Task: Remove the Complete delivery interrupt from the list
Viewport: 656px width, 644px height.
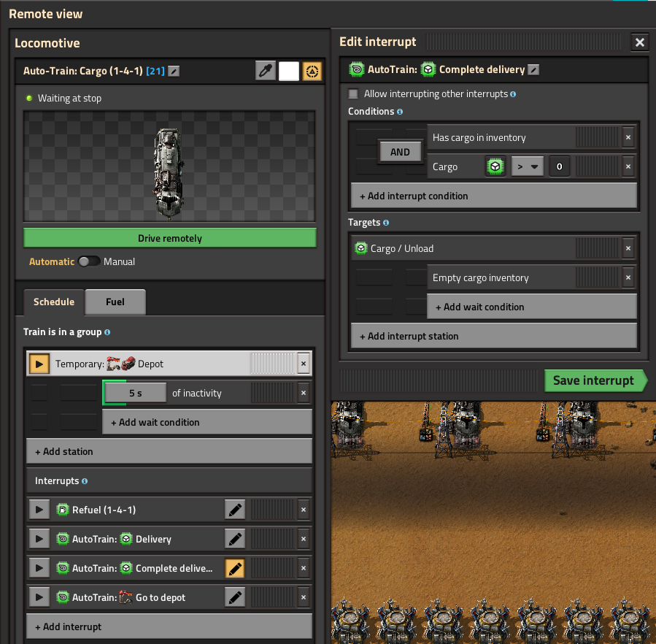Action: coord(304,568)
